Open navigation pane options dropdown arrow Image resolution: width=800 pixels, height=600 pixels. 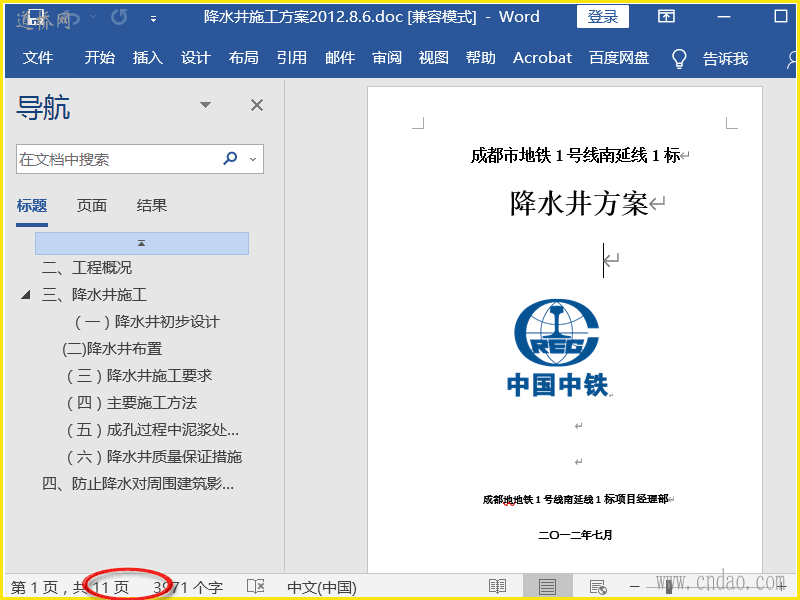coord(205,105)
